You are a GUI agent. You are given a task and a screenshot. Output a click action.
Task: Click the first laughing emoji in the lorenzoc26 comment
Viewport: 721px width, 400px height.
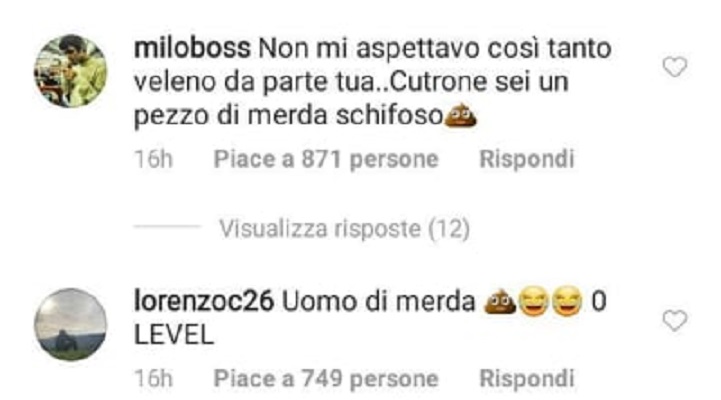pyautogui.click(x=533, y=301)
